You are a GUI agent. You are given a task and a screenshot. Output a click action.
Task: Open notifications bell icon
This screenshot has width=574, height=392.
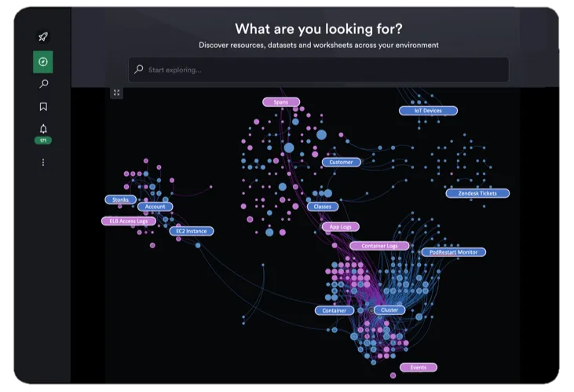click(x=43, y=129)
